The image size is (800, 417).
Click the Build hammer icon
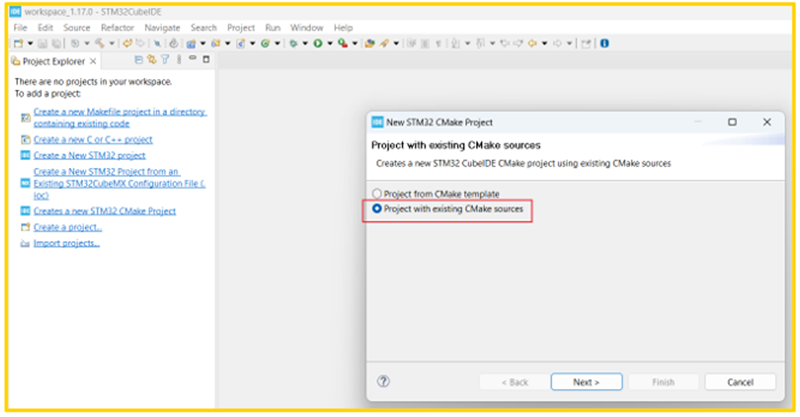(99, 43)
